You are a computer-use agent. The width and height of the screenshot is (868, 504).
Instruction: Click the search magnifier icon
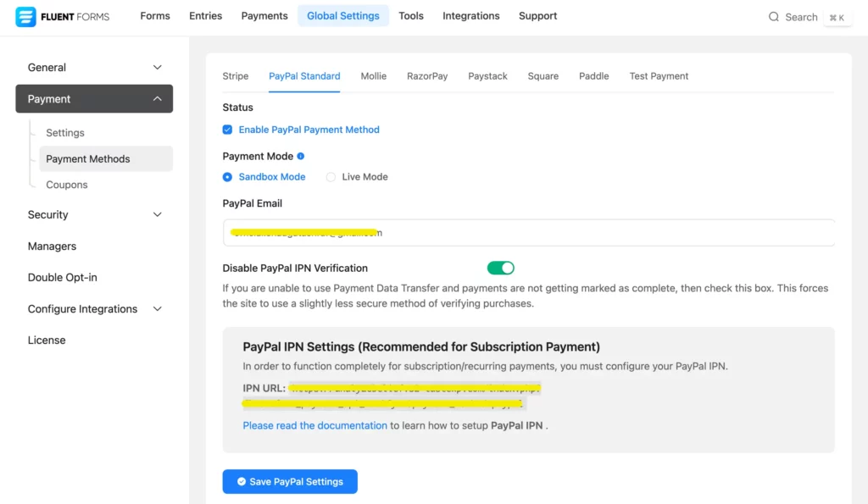click(x=773, y=17)
